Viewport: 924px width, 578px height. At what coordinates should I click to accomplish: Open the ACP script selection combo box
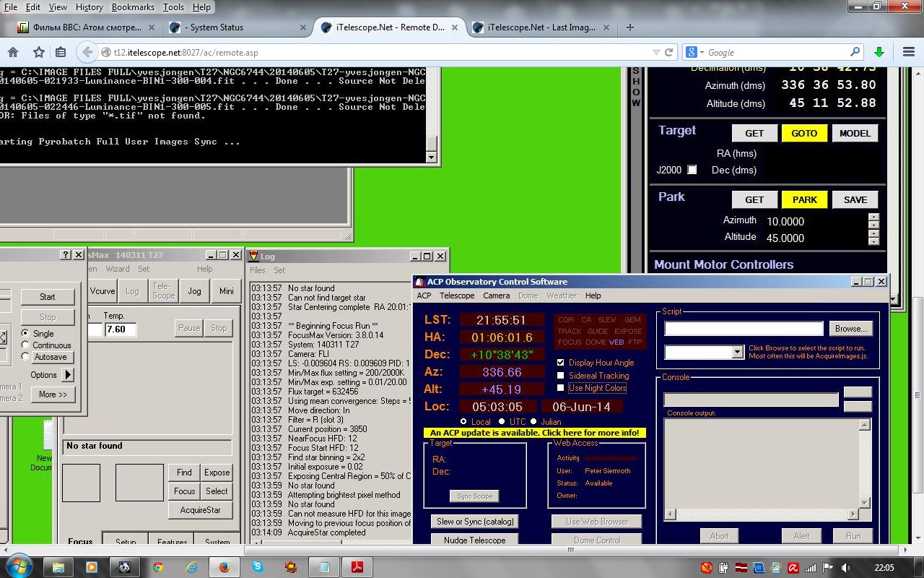[704, 352]
